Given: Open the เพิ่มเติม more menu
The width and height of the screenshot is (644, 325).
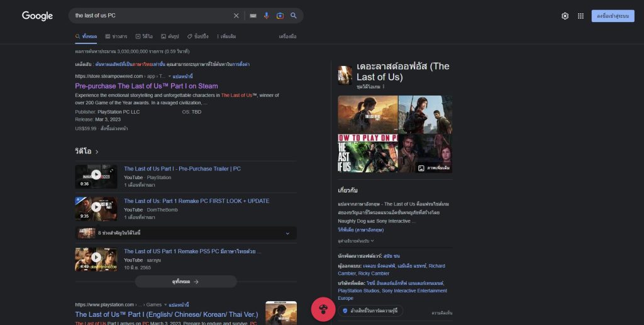Looking at the screenshot, I should pyautogui.click(x=226, y=36).
